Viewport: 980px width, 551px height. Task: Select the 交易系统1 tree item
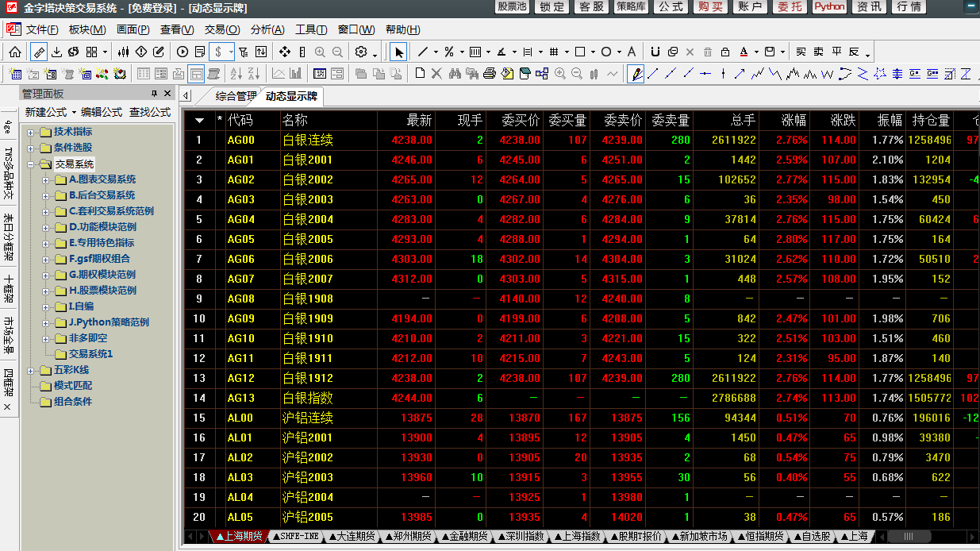(x=90, y=354)
